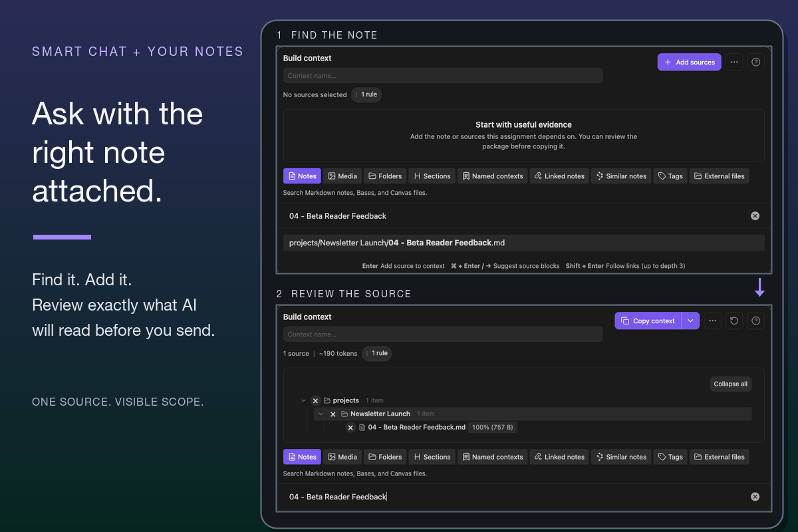Toggle the 1 rule chip in the top panel

coord(366,94)
